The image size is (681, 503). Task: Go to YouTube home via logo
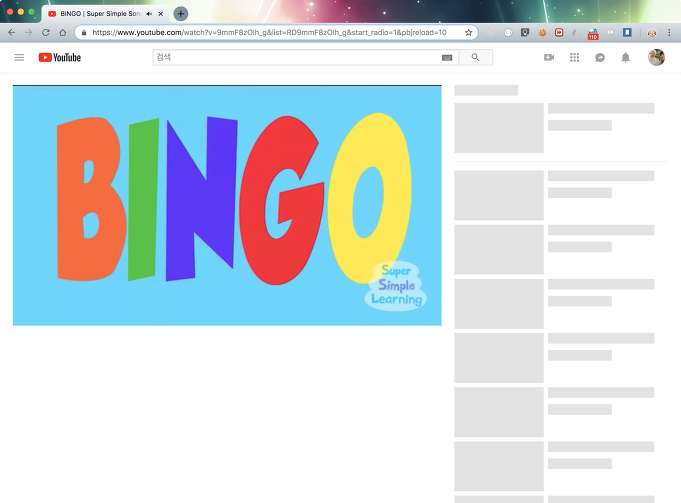pos(60,57)
